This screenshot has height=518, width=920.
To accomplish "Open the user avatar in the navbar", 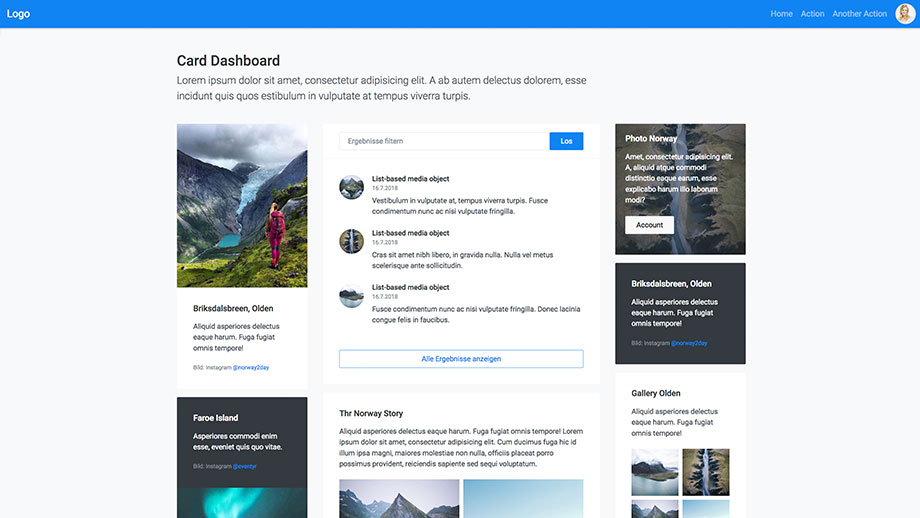I will point(905,13).
